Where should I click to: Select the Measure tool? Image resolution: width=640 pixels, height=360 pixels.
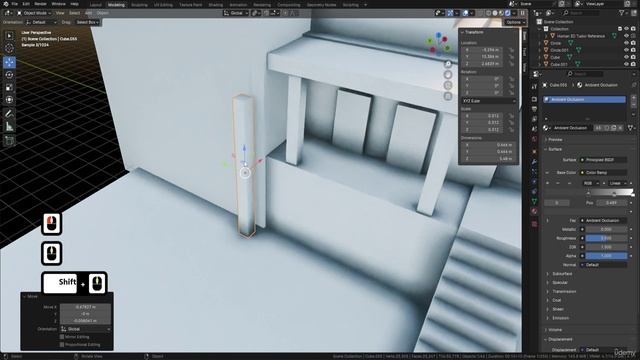pos(9,127)
